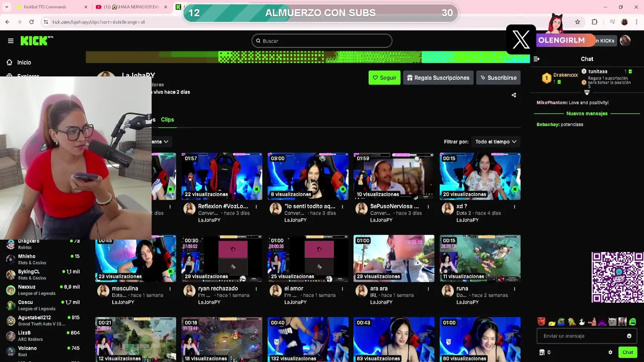
Task: Select the clip title "el amor"
Action: click(294, 289)
